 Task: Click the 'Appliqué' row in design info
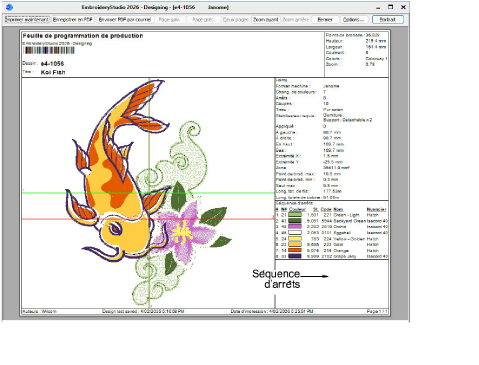click(301, 126)
